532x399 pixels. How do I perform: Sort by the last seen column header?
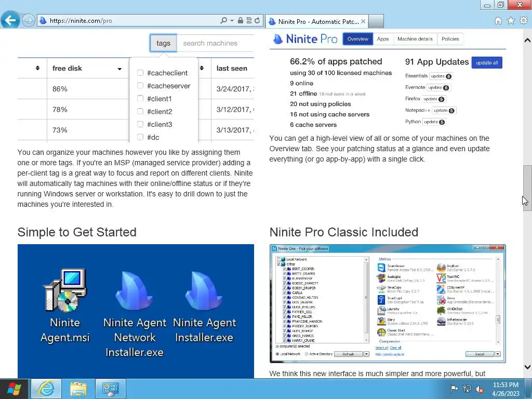click(x=232, y=68)
